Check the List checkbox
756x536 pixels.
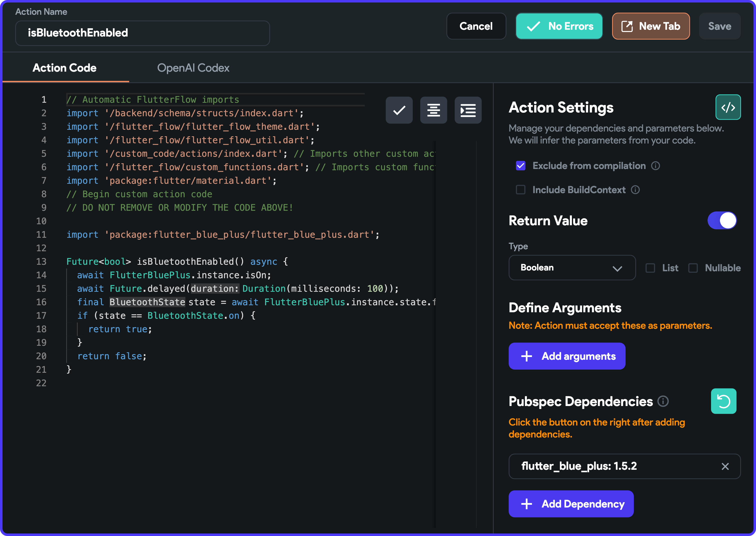tap(650, 268)
